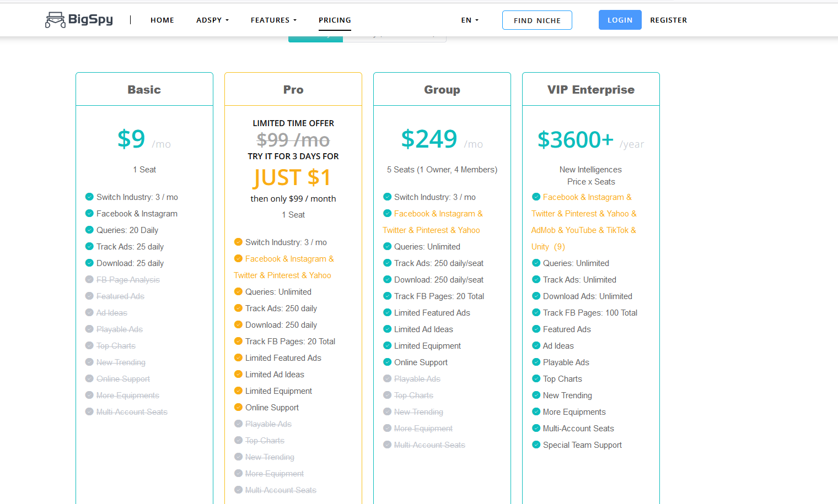The height and width of the screenshot is (504, 838).
Task: Click orange check beside Pro 'Queries: Unlimited'
Action: [x=238, y=291]
